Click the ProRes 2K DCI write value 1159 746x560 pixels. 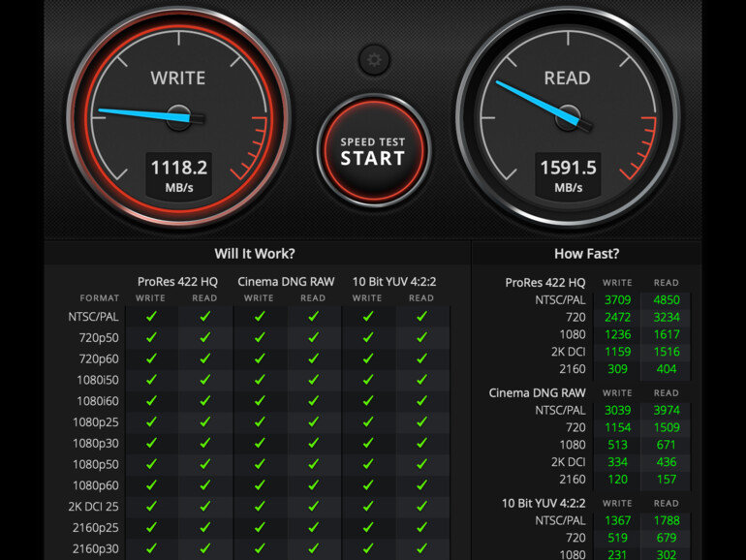click(617, 352)
